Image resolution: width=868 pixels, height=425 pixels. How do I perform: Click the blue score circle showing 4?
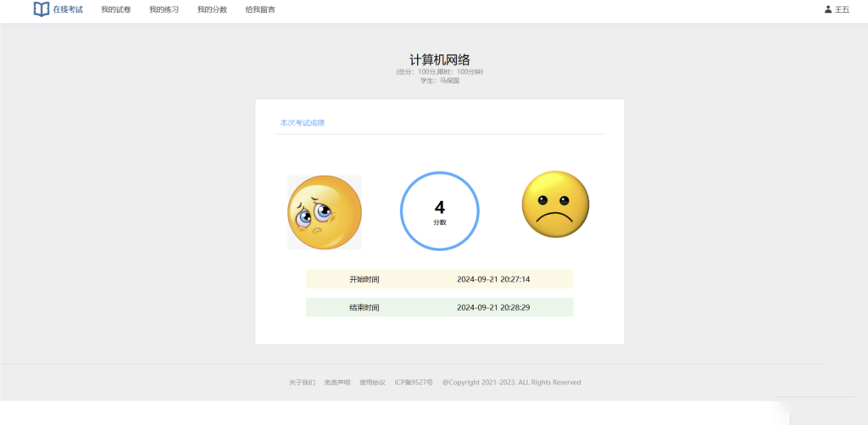click(439, 211)
